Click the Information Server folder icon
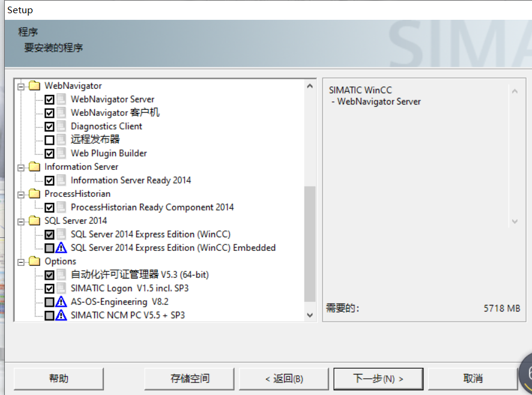Viewport: 532px width, 395px height. 34,166
